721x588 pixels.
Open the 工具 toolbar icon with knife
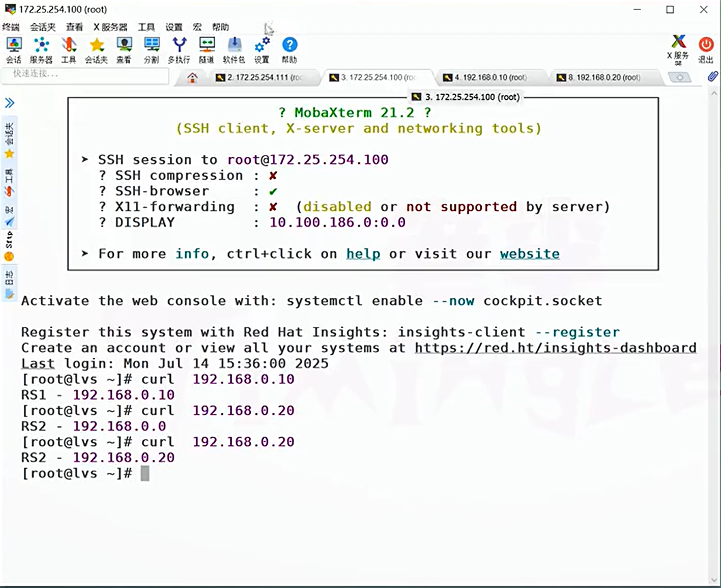69,50
